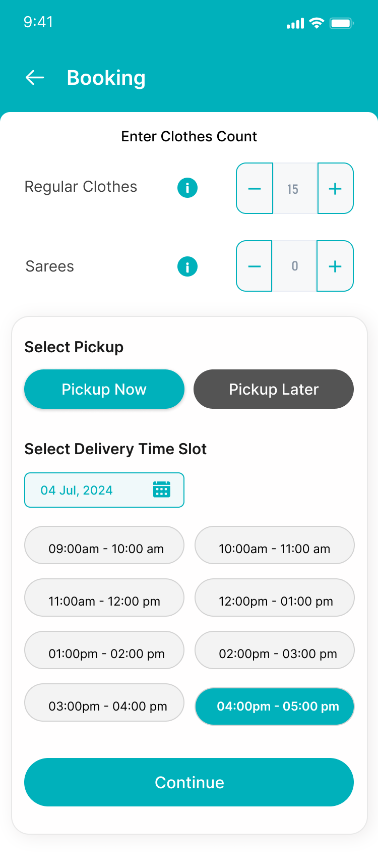Increase Regular Clothes count with plus

click(x=335, y=189)
